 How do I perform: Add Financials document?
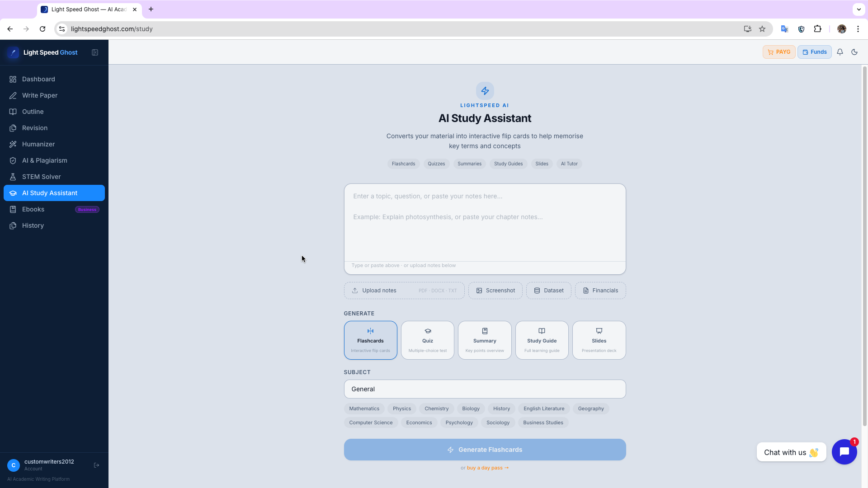tap(600, 291)
